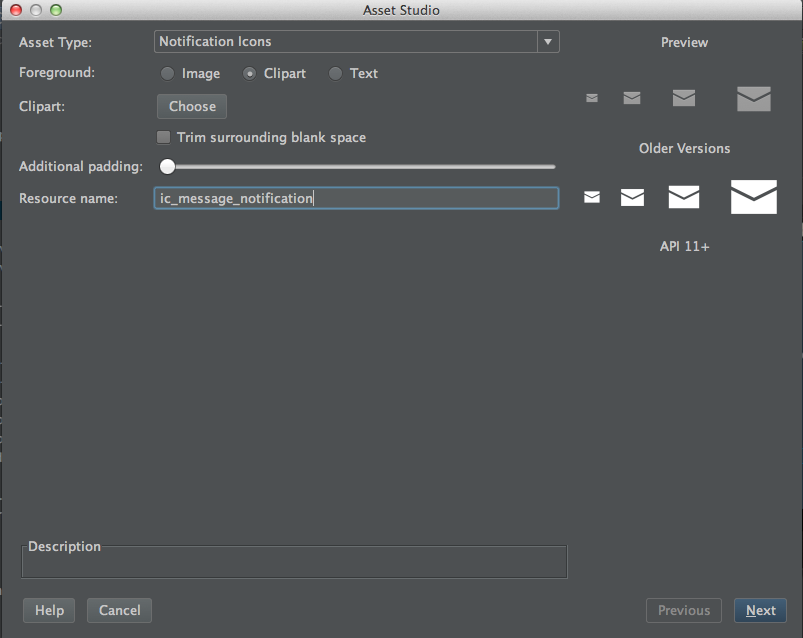Viewport: 803px width, 638px height.
Task: Click the smallest gray envelope preview icon
Action: (x=592, y=98)
